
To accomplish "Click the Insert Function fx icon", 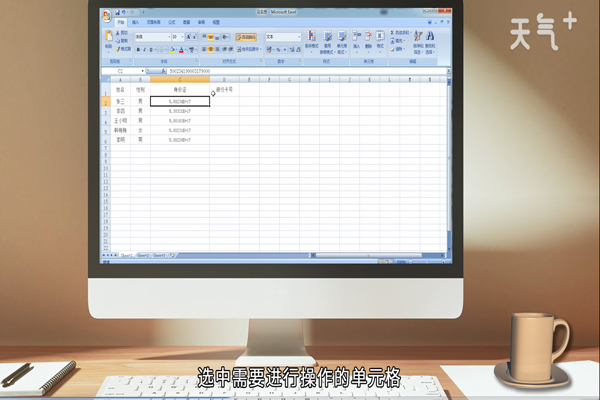I will point(161,71).
